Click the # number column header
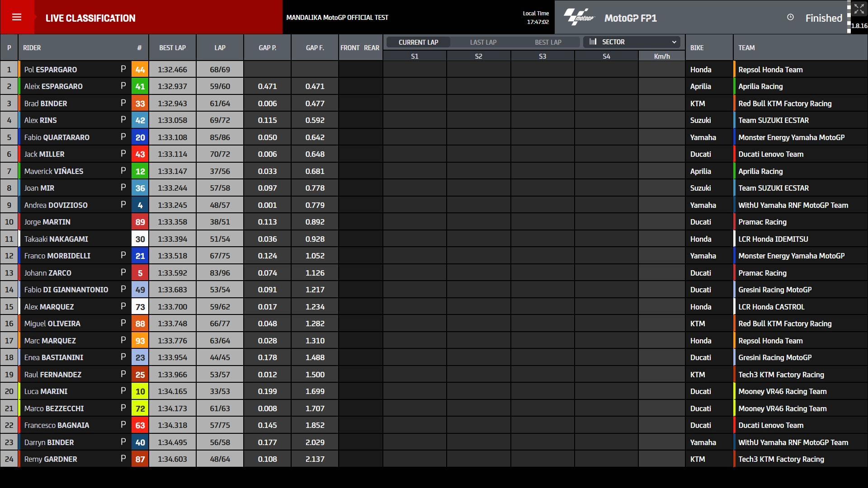This screenshot has height=488, width=868. (139, 47)
